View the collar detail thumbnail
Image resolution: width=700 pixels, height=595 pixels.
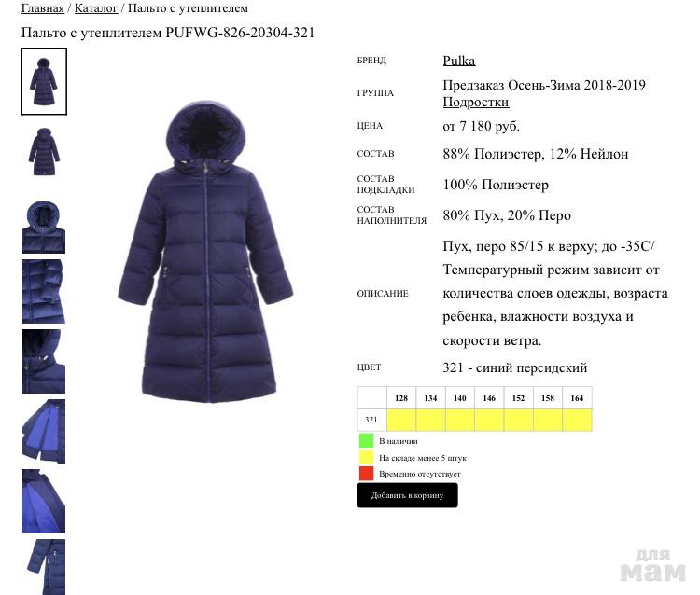(44, 361)
